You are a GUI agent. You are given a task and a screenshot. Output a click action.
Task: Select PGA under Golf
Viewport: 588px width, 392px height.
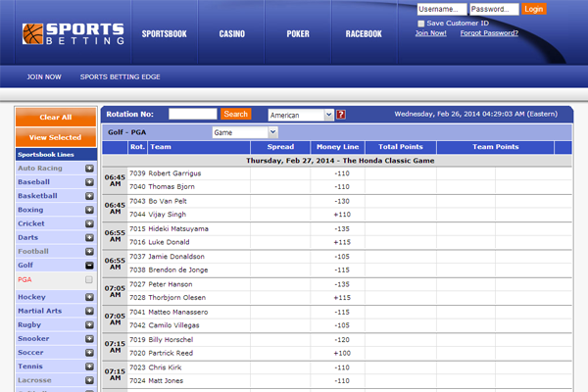(x=24, y=280)
